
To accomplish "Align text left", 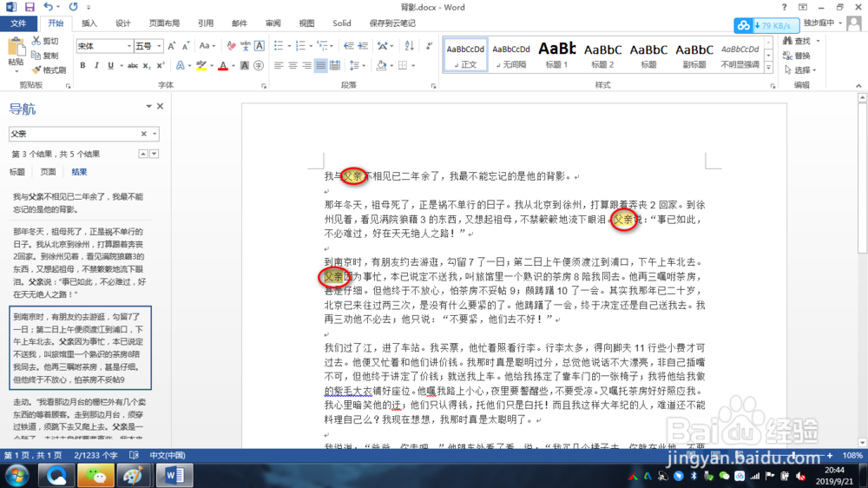I will (279, 65).
